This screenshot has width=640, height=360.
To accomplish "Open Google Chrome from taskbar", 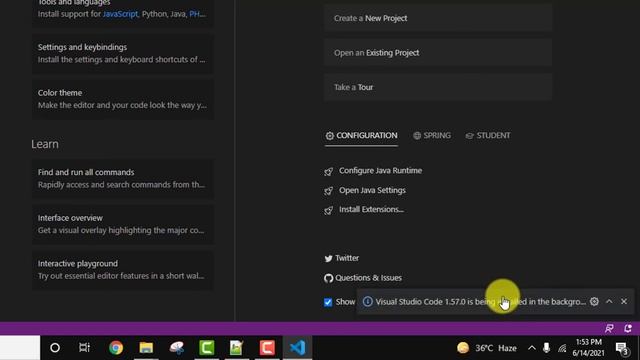I will [x=116, y=348].
